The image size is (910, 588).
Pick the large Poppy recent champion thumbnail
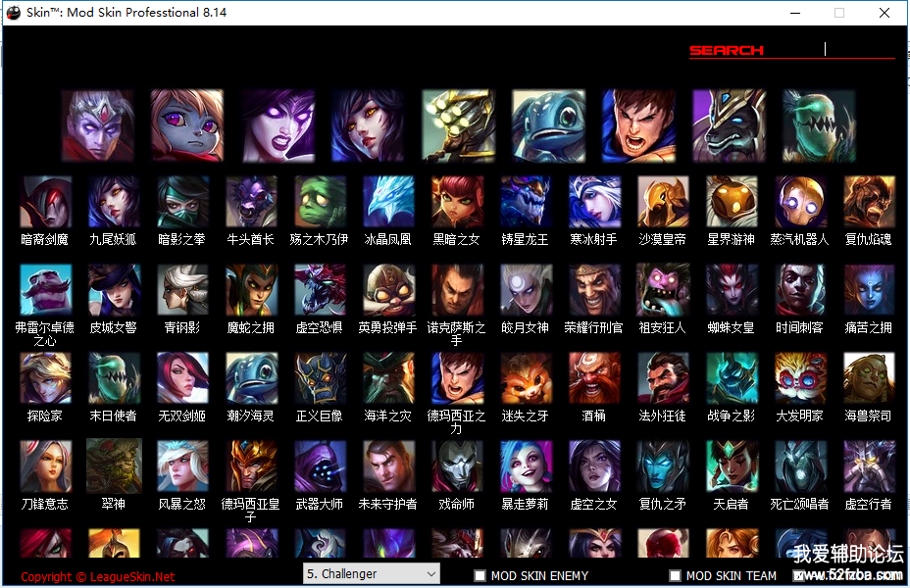[x=187, y=125]
